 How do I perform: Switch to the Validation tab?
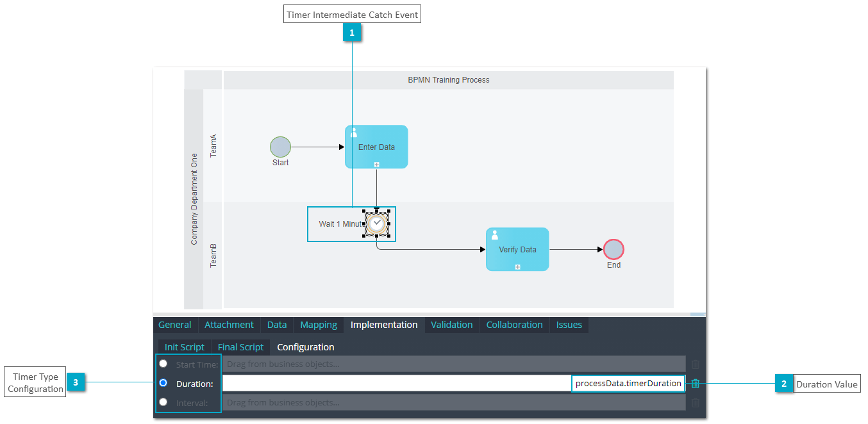[x=452, y=325]
